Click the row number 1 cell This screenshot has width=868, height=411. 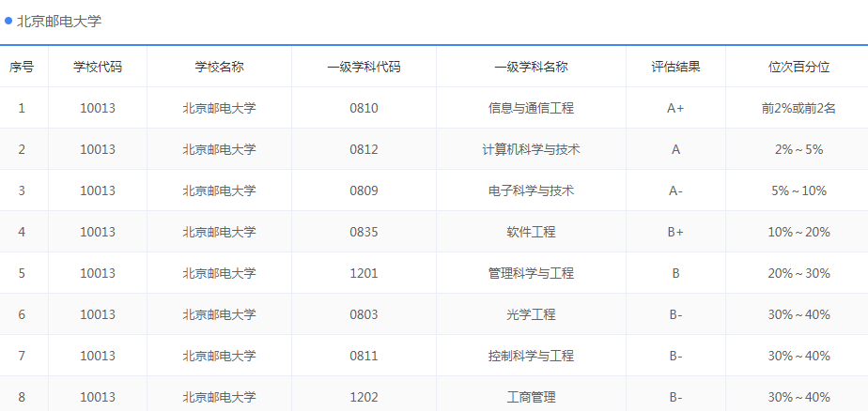[22, 108]
